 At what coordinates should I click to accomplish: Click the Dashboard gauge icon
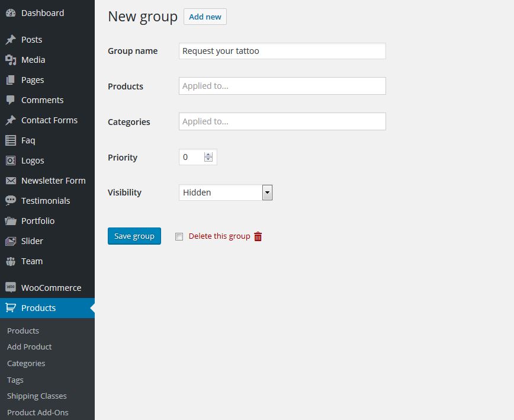point(11,13)
